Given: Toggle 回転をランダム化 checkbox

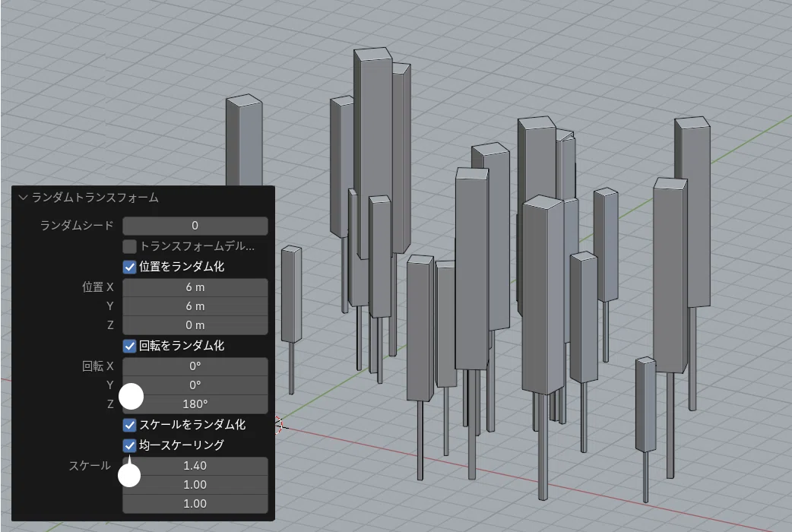Looking at the screenshot, I should pyautogui.click(x=129, y=346).
